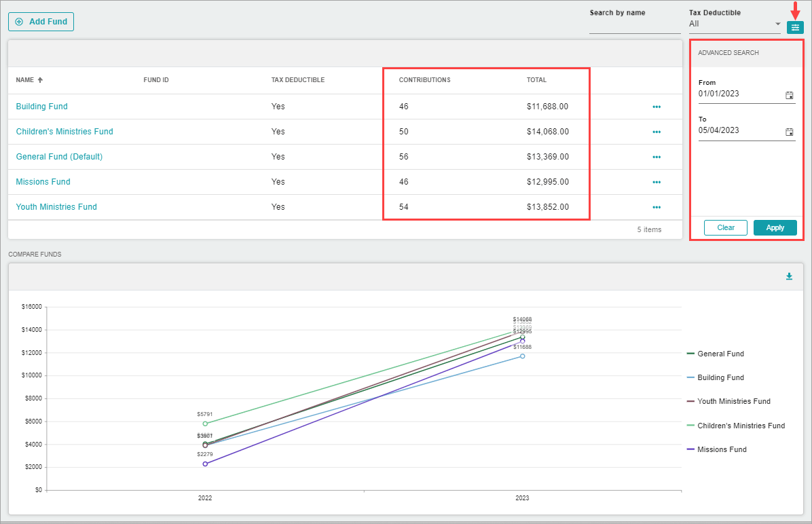This screenshot has width=812, height=524.
Task: Select the $5791 data point for 2022
Action: coord(205,424)
